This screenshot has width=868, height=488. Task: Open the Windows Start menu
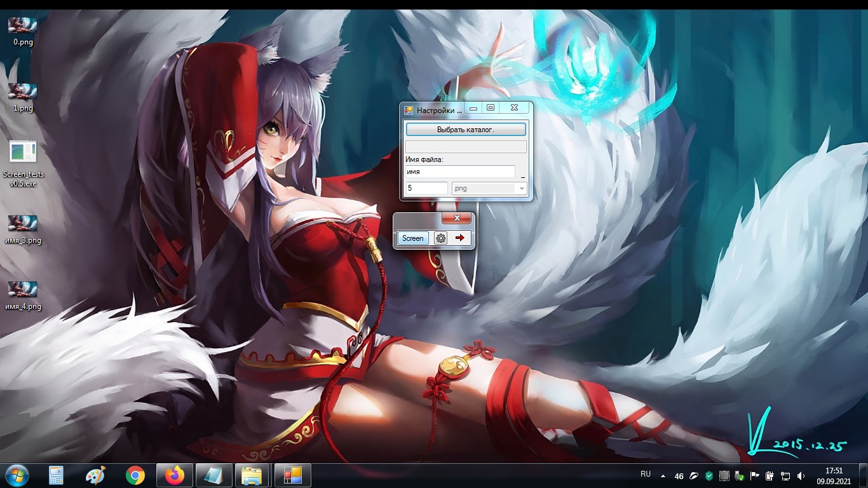pos(17,475)
